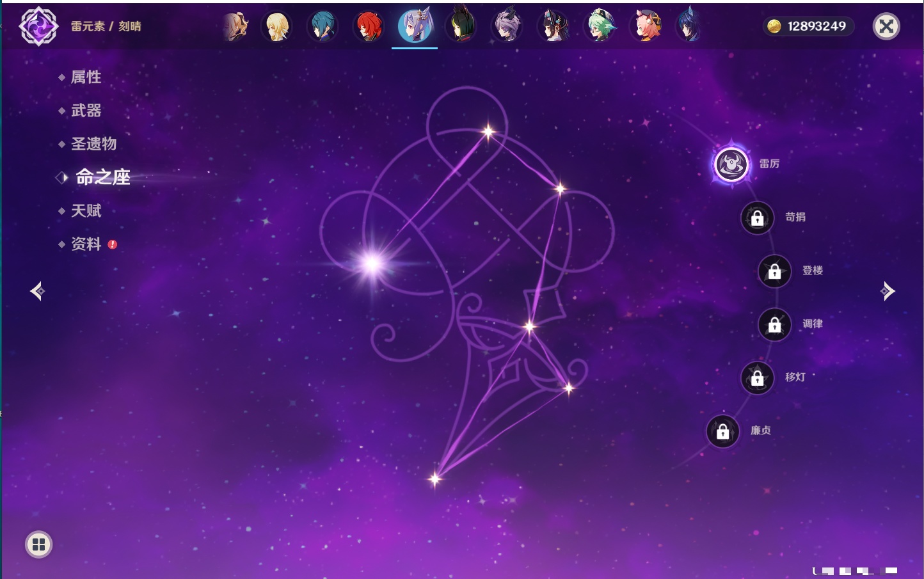Click the large glowing star in the constellation

click(372, 264)
